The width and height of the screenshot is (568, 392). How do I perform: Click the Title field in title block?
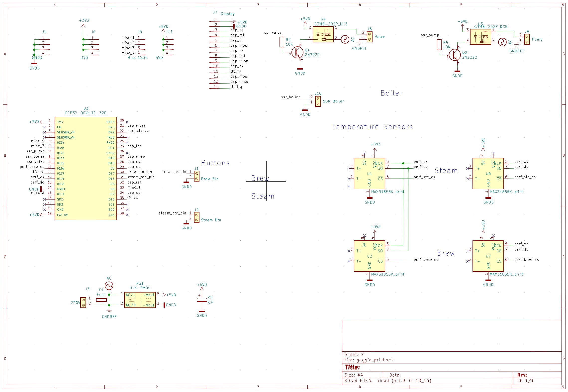(x=352, y=367)
